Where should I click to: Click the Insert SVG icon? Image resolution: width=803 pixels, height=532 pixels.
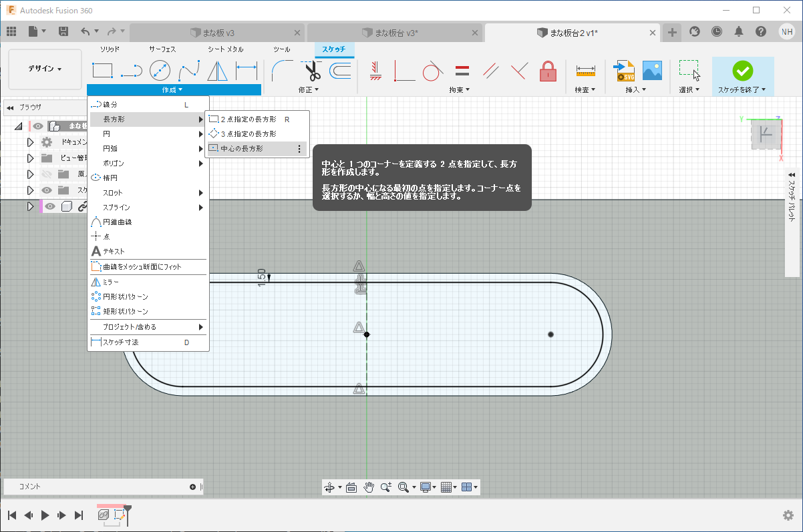624,70
